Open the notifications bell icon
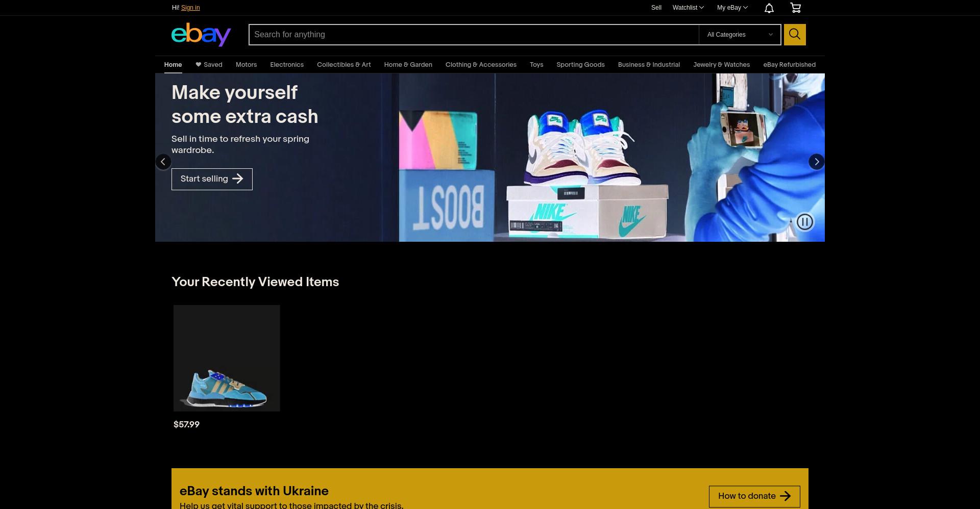The image size is (980, 509). 769,8
